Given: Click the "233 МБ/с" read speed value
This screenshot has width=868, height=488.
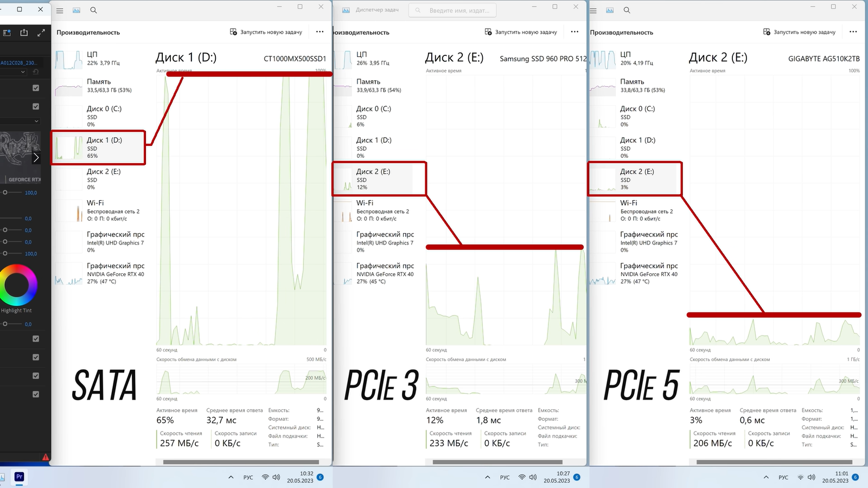Looking at the screenshot, I should click(x=449, y=443).
